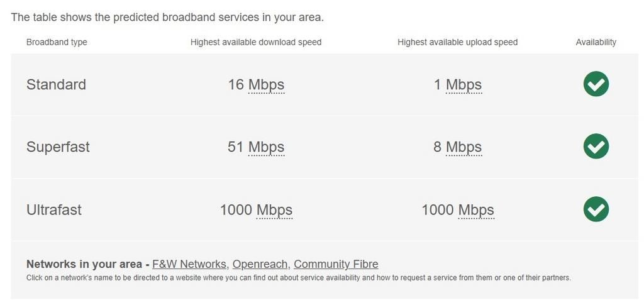Select the Ultrafast broadband type row label

pos(54,210)
